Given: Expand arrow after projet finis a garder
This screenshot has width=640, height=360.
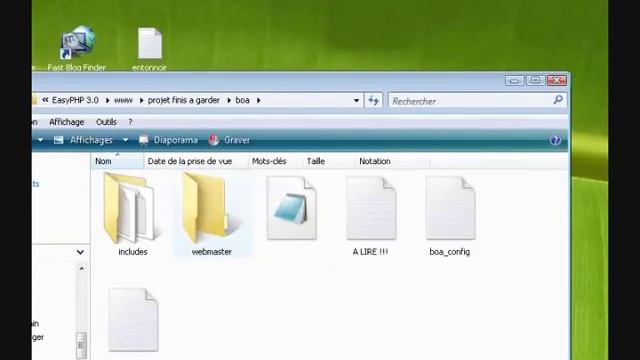Looking at the screenshot, I should tap(229, 100).
